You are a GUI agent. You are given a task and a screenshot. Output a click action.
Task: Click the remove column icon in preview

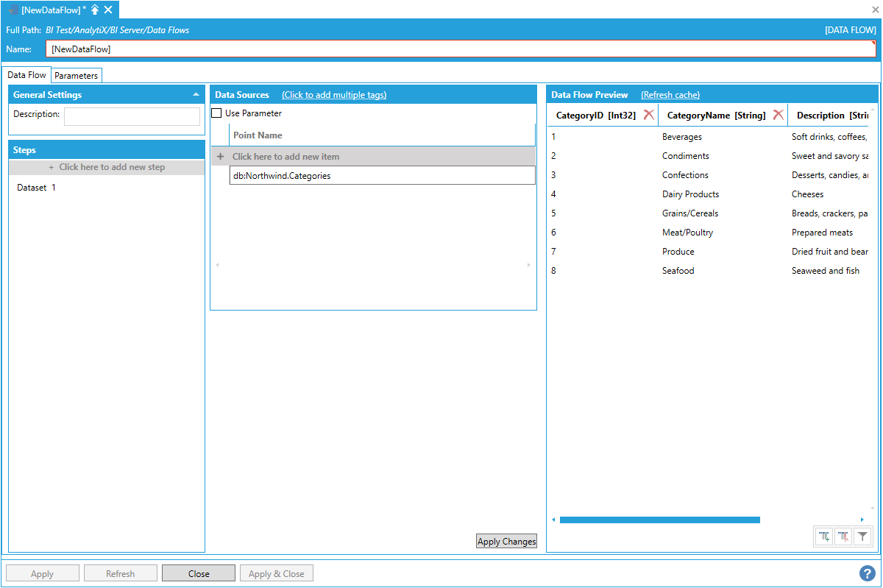(843, 537)
